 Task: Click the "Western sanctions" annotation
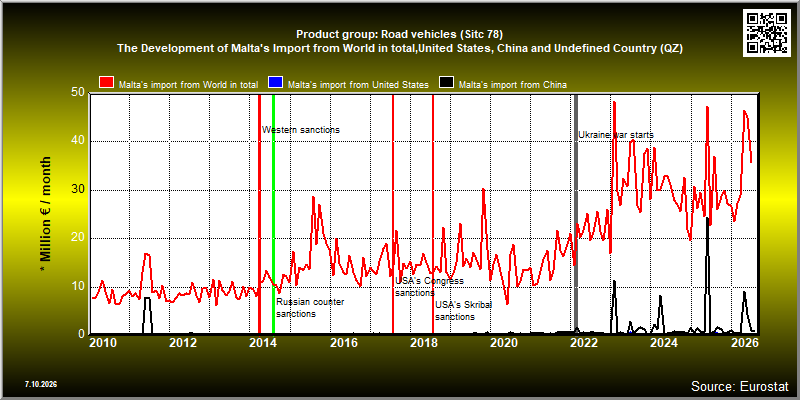pos(301,130)
